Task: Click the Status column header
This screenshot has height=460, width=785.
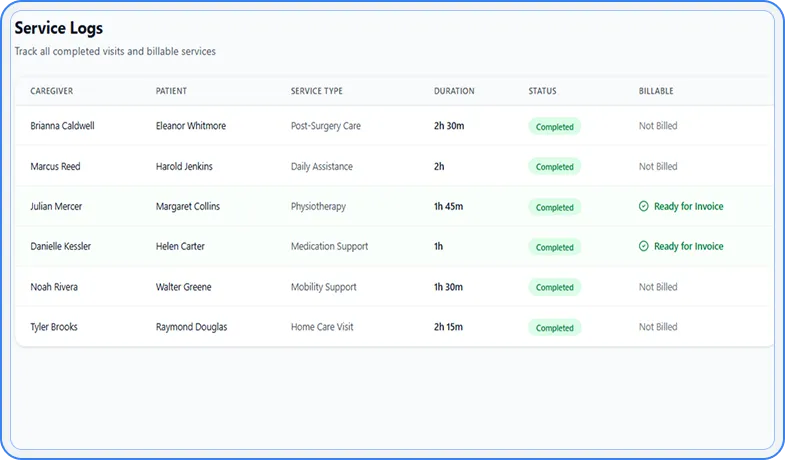Action: 543,92
